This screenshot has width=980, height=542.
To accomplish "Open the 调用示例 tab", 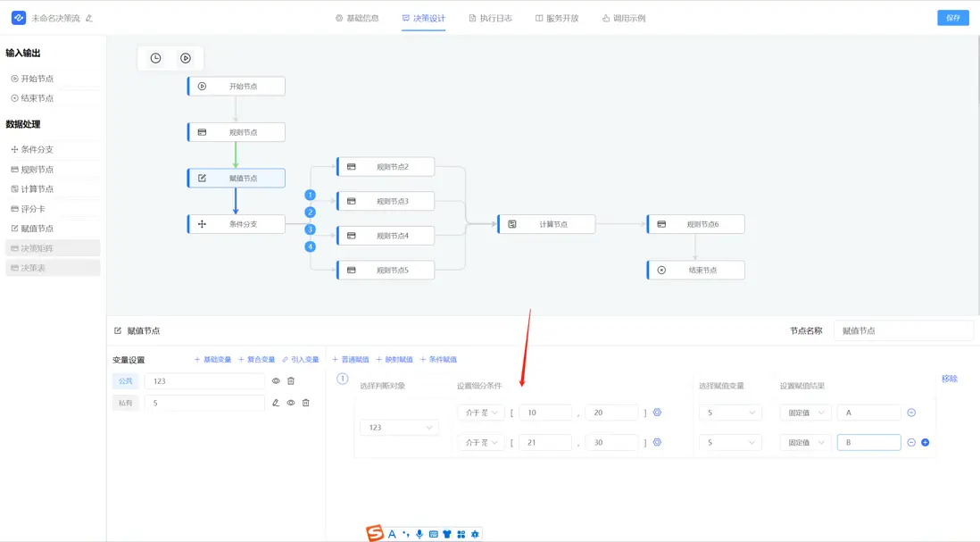I will click(x=624, y=18).
